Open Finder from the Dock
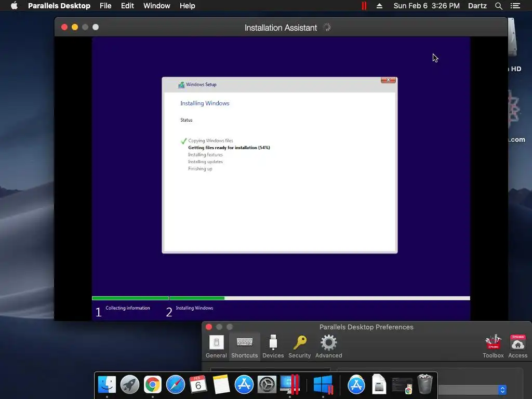Image resolution: width=532 pixels, height=399 pixels. pos(107,384)
